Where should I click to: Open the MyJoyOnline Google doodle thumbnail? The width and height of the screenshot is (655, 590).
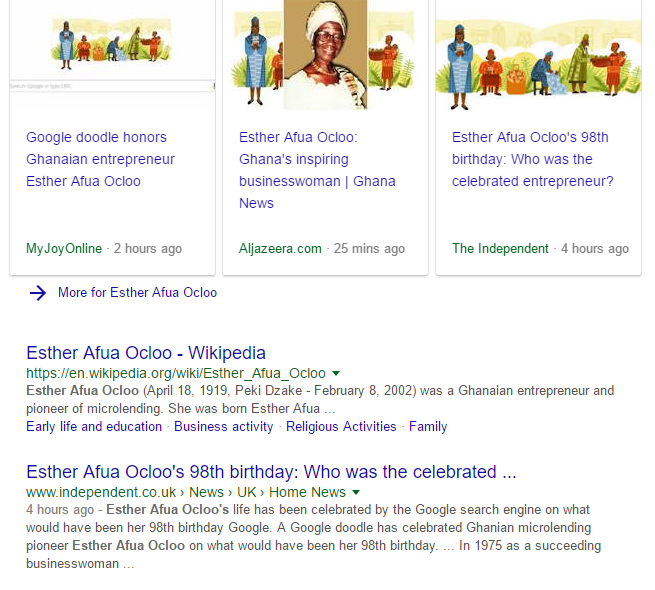(112, 55)
